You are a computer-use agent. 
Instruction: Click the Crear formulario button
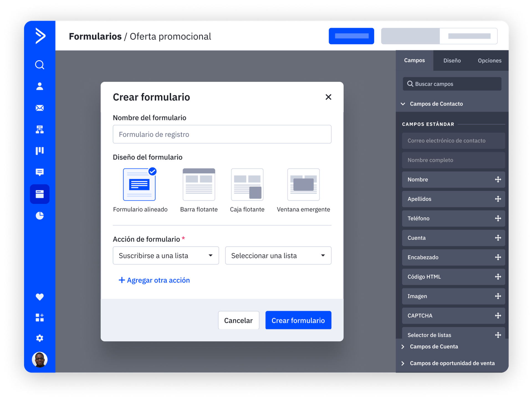(x=298, y=320)
